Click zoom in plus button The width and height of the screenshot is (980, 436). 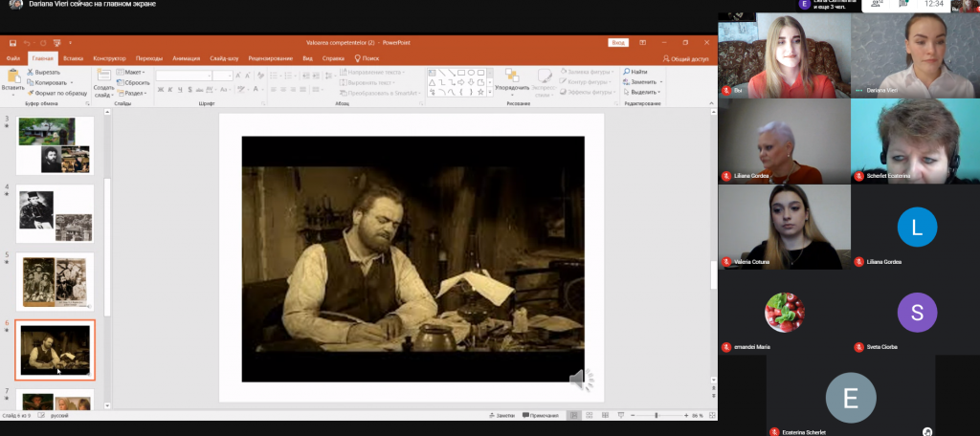point(685,415)
